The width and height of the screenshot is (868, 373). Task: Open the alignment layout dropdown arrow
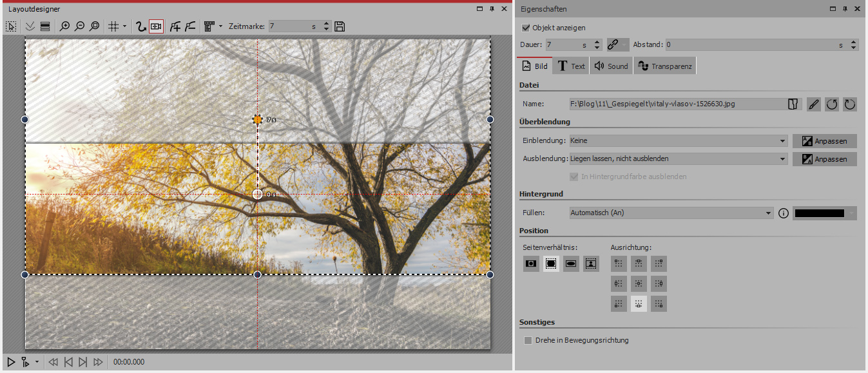221,26
